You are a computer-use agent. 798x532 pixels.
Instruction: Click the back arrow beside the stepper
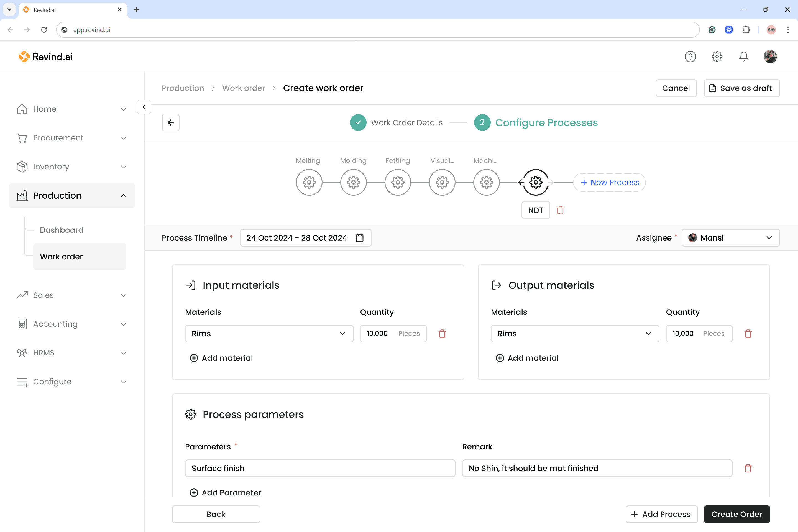pos(170,122)
